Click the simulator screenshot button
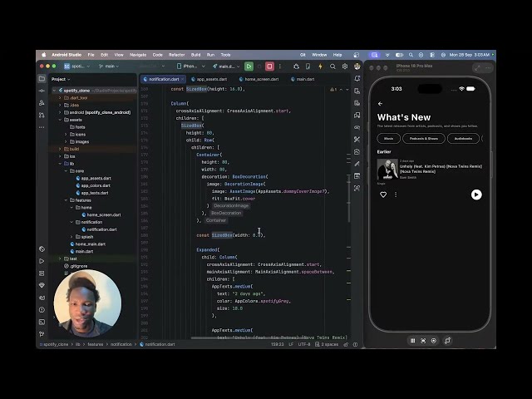This screenshot has height=399, width=532. pos(423,341)
